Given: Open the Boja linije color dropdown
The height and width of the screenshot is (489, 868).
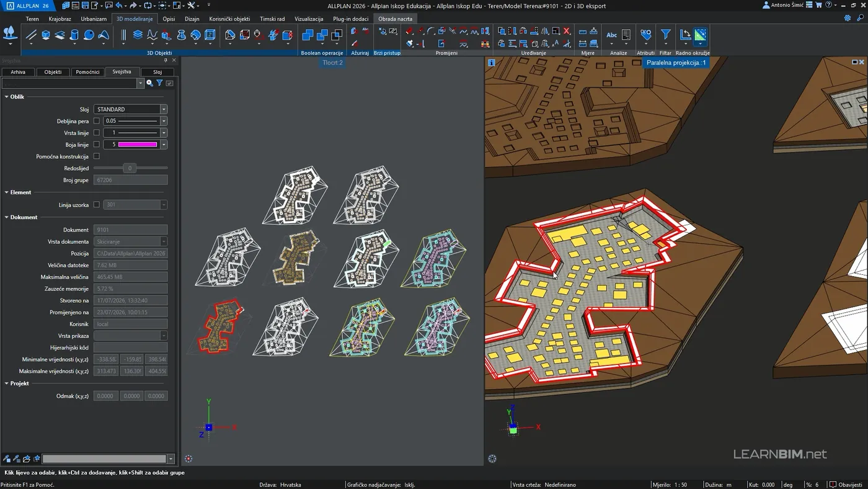Looking at the screenshot, I should coord(164,145).
